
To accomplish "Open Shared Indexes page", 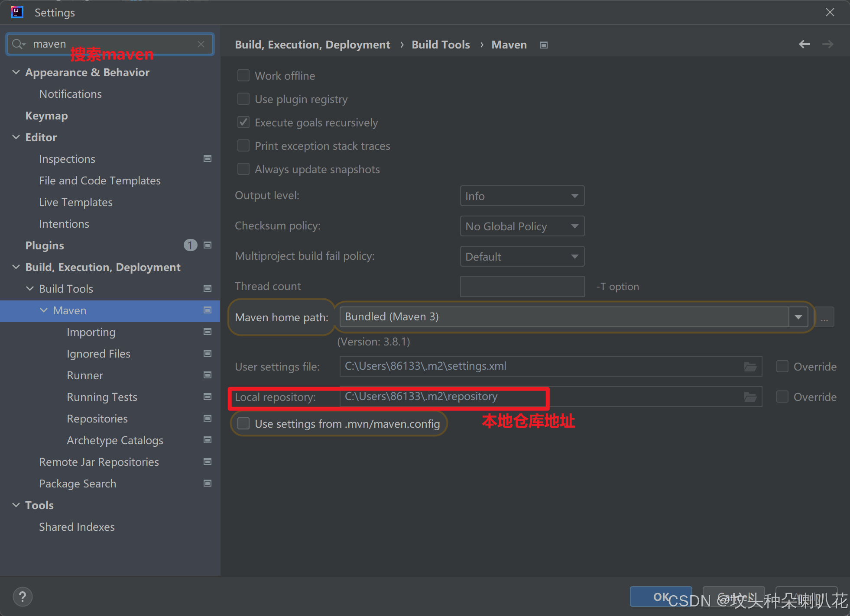I will click(x=77, y=527).
